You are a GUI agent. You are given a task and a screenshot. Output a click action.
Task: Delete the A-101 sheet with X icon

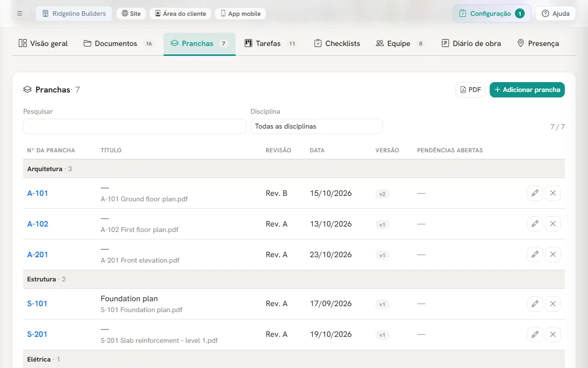tap(553, 193)
